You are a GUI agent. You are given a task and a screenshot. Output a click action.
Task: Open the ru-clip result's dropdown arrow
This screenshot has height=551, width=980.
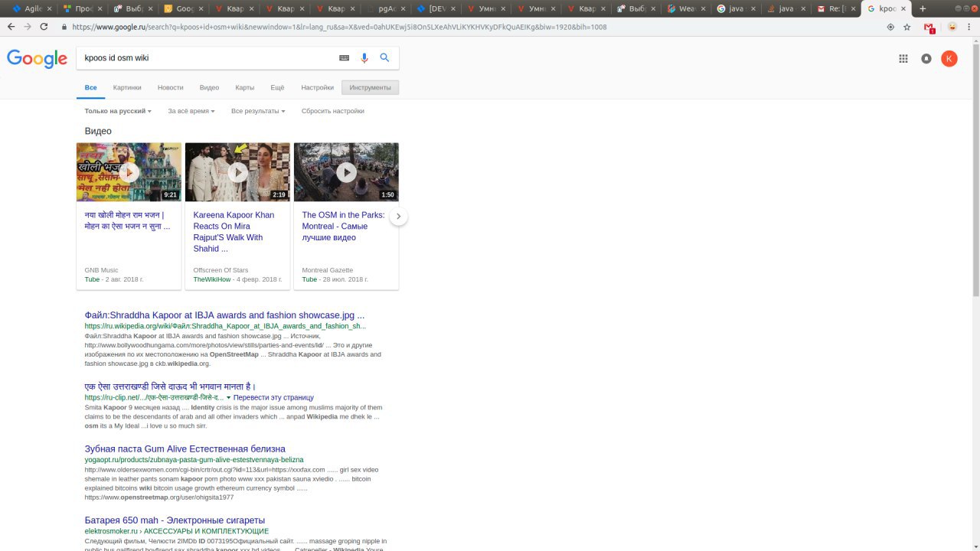coord(228,398)
